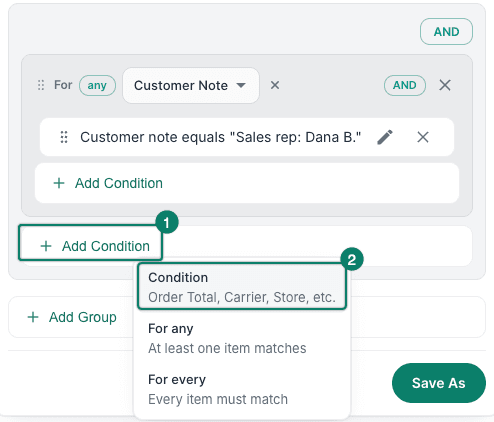The image size is (494, 422).
Task: Grab the drag handle of Customer note equals row
Action: pos(64,137)
